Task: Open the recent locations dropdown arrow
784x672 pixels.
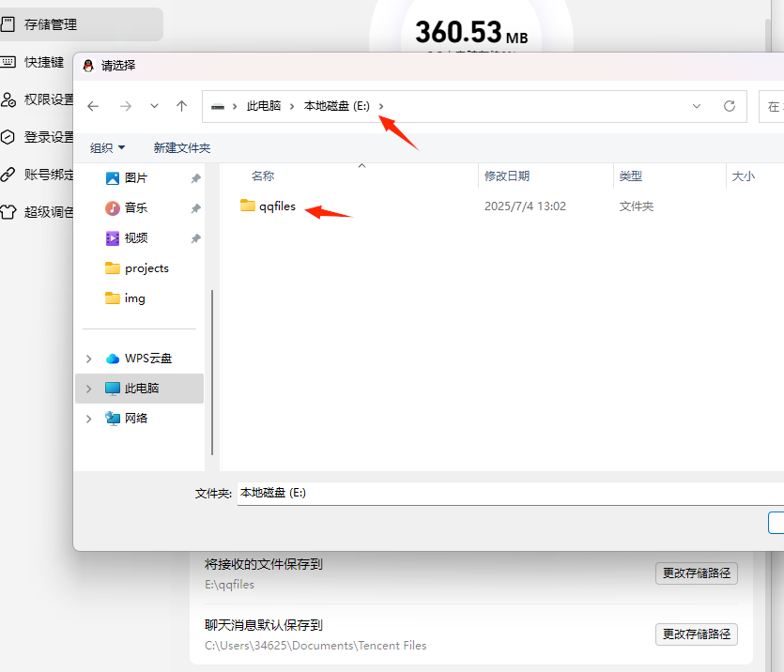Action: (x=154, y=106)
